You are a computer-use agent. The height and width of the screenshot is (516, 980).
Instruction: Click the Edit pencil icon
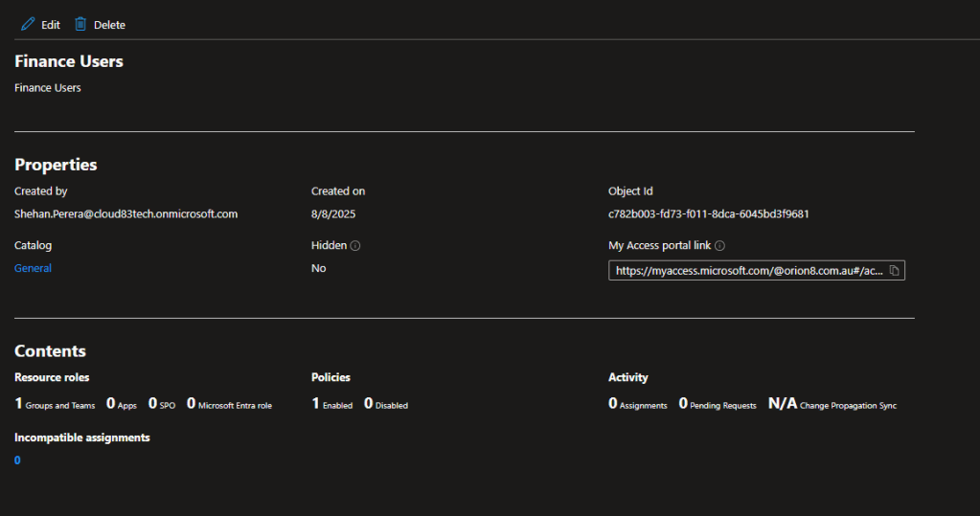(28, 24)
